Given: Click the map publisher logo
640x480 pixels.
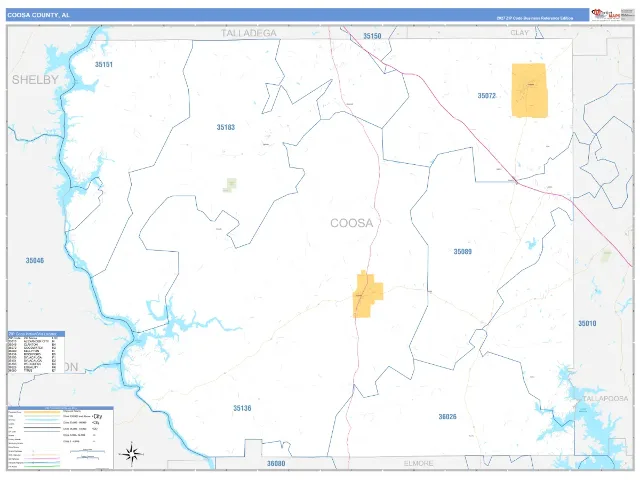Looking at the screenshot, I should pyautogui.click(x=606, y=14).
